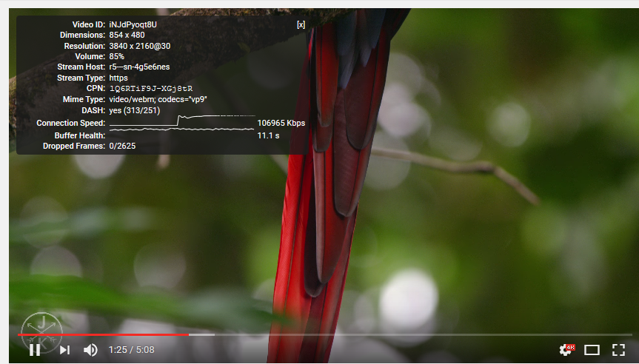Seek on the red progress bar
639x364 pixels.
(103, 334)
